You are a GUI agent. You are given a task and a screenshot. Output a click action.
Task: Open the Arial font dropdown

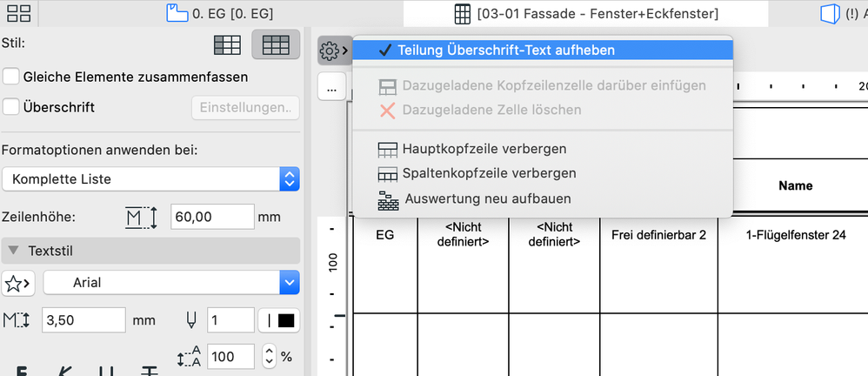(170, 282)
